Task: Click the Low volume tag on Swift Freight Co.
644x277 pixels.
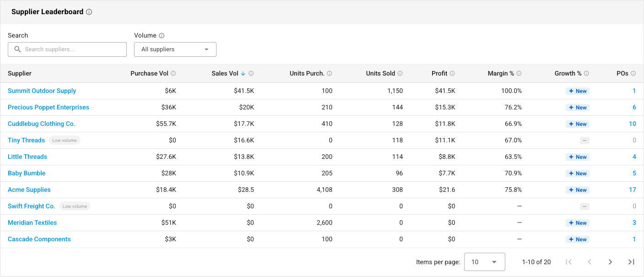Action: click(75, 206)
